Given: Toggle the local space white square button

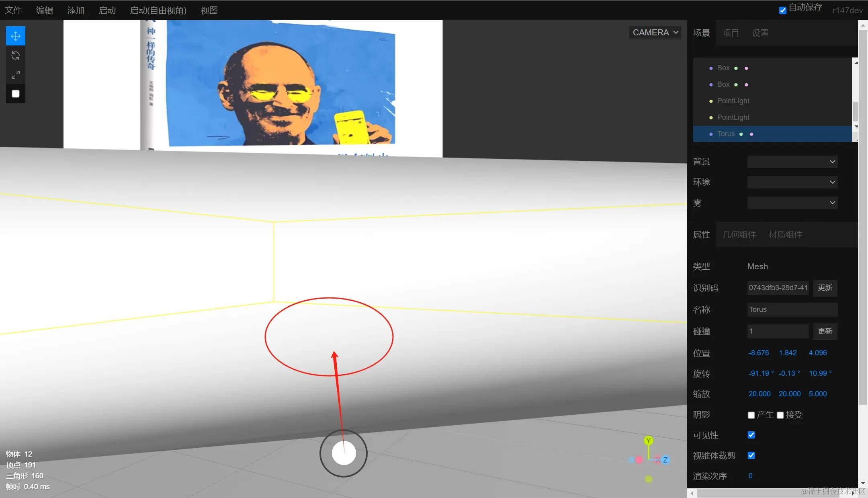Looking at the screenshot, I should pos(16,94).
